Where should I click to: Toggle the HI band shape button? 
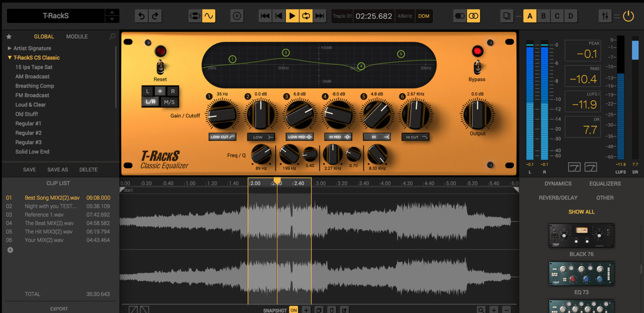(x=377, y=137)
